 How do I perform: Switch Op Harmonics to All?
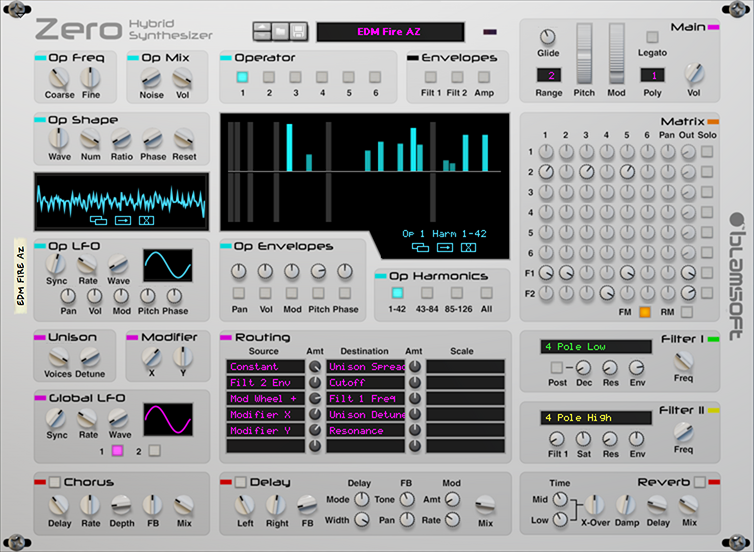pyautogui.click(x=486, y=293)
